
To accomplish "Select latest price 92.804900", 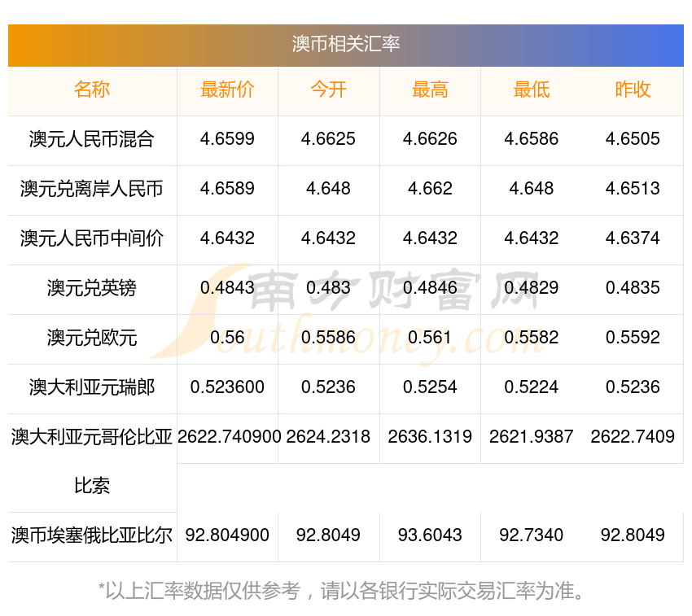I will 227,535.
